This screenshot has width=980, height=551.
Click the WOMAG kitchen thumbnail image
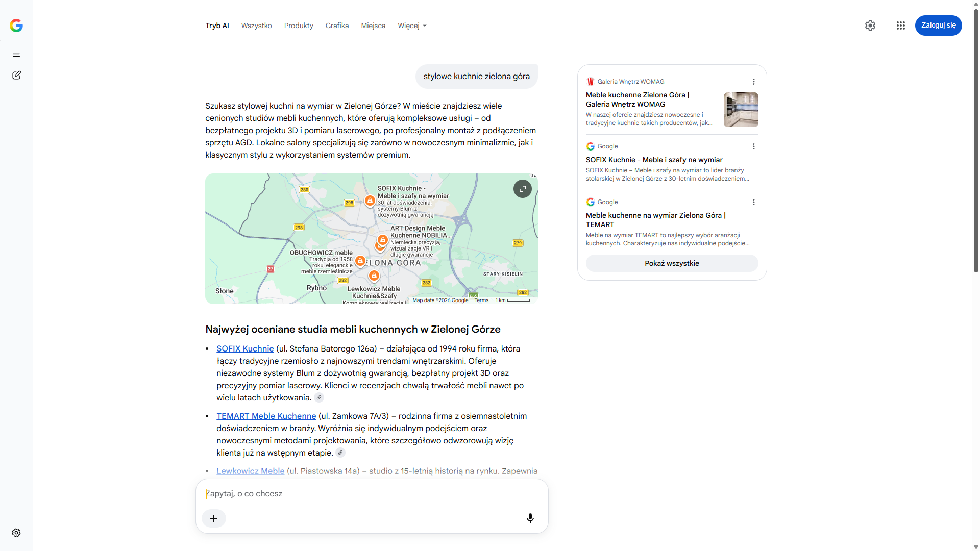tap(741, 110)
